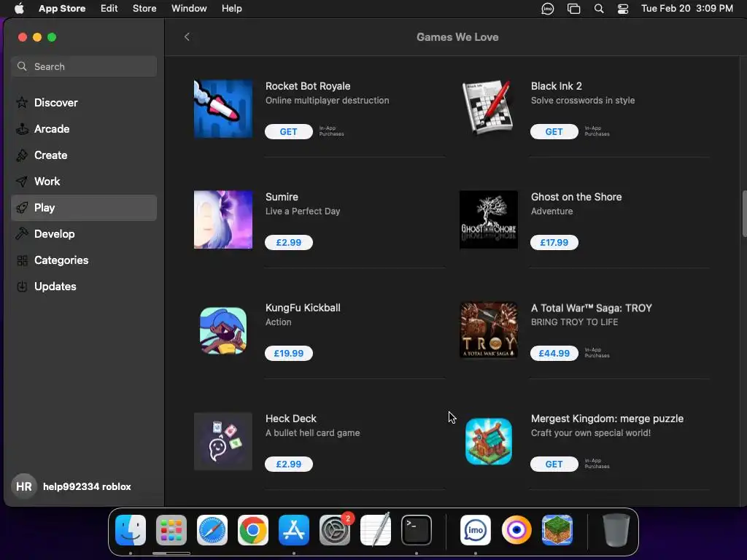The image size is (747, 560).
Task: Open the App Store menu
Action: [x=62, y=9]
